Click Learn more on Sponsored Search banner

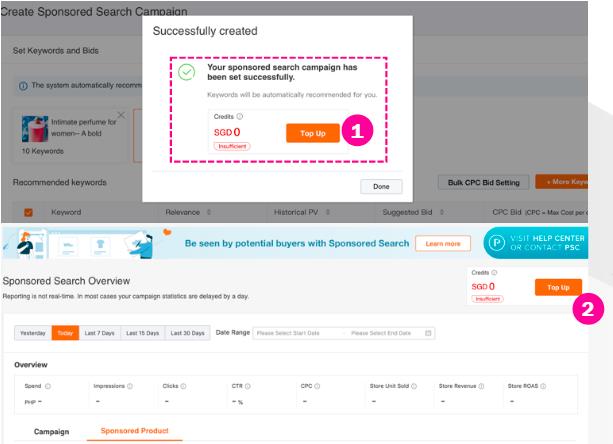[443, 243]
